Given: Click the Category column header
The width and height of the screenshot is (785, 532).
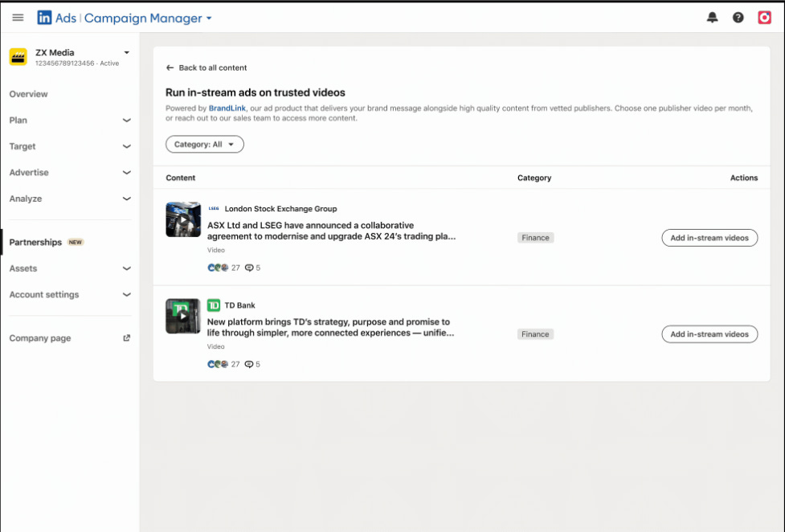Looking at the screenshot, I should click(534, 178).
